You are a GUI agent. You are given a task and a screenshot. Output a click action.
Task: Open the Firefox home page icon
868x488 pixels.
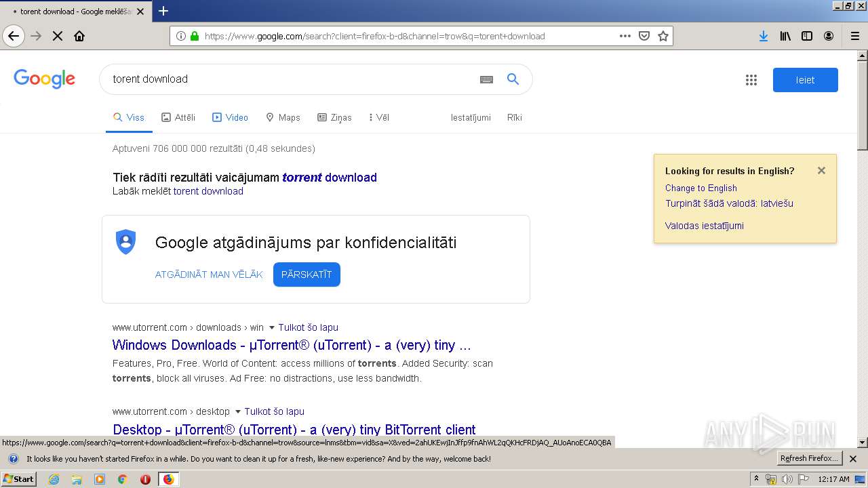(79, 36)
